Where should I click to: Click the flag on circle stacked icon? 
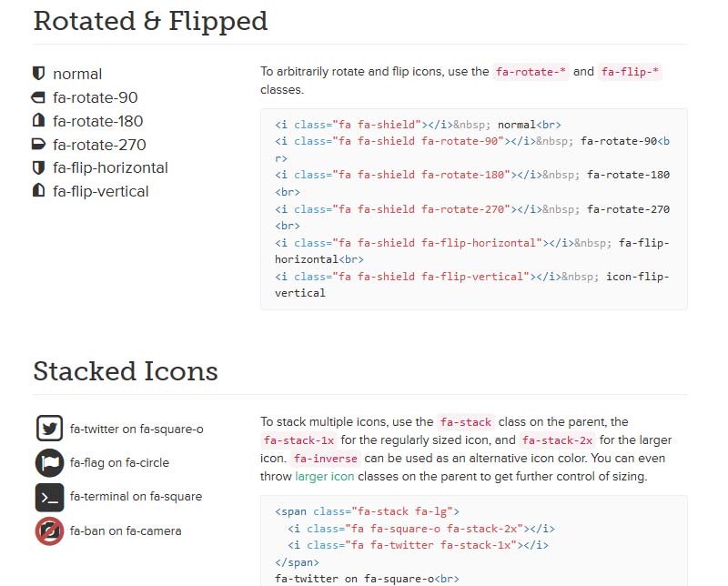[x=49, y=462]
